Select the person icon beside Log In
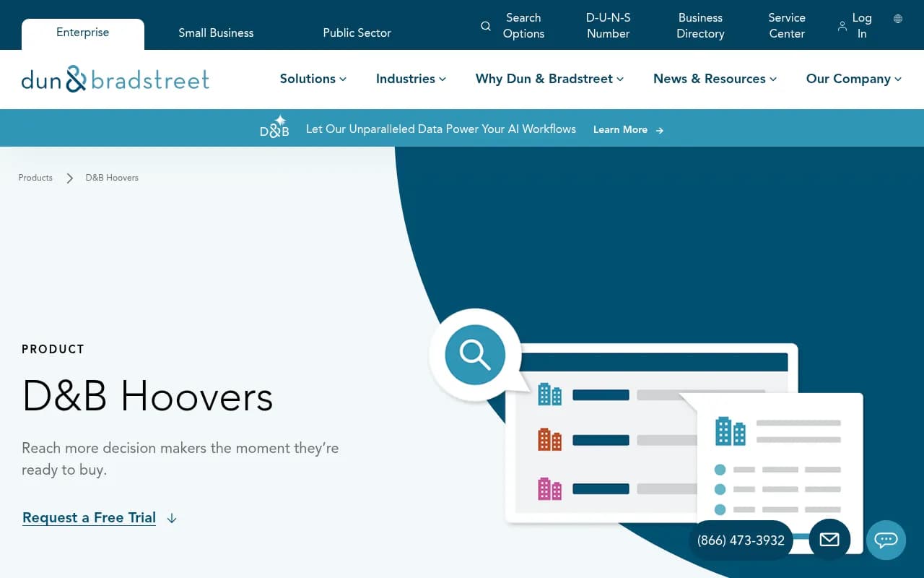Viewport: 924px width, 578px height. click(842, 25)
